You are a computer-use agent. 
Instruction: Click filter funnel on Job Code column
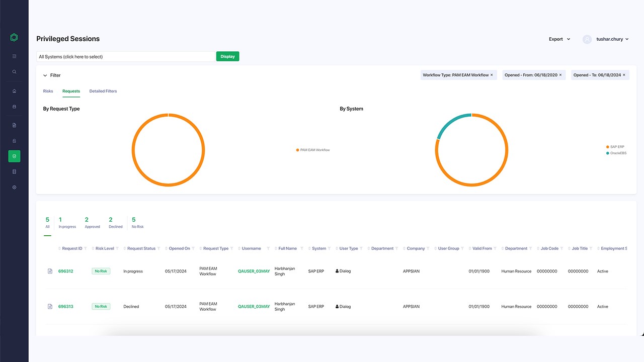[x=562, y=248]
